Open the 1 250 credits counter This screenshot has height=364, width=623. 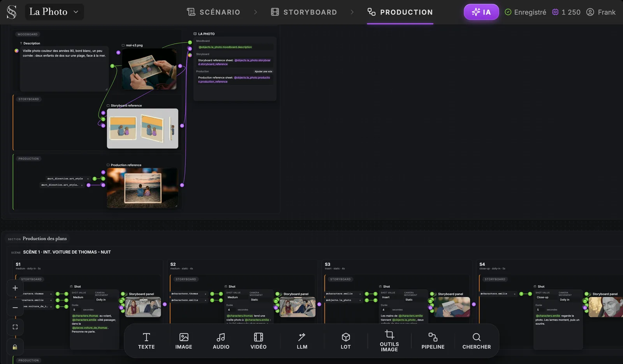[x=566, y=12]
